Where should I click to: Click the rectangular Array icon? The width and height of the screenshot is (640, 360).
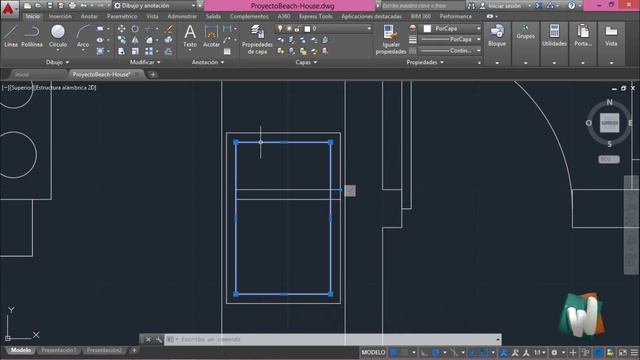coord(149,51)
